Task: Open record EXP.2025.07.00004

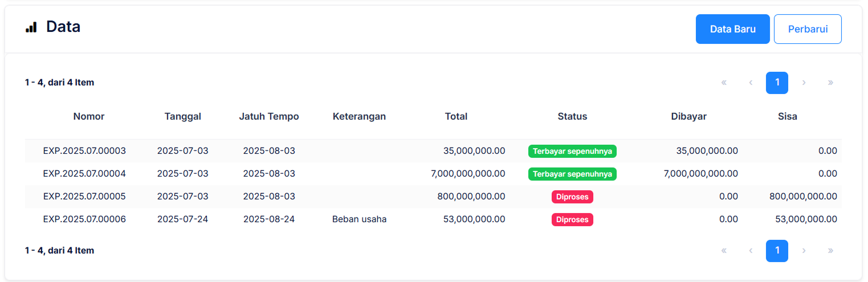Action: (x=84, y=174)
